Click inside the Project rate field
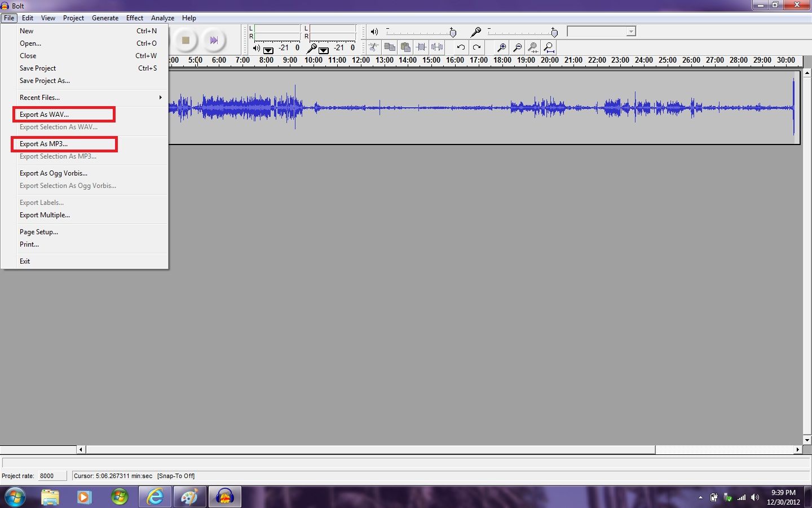Screen dimensions: 812x508 pos(51,476)
